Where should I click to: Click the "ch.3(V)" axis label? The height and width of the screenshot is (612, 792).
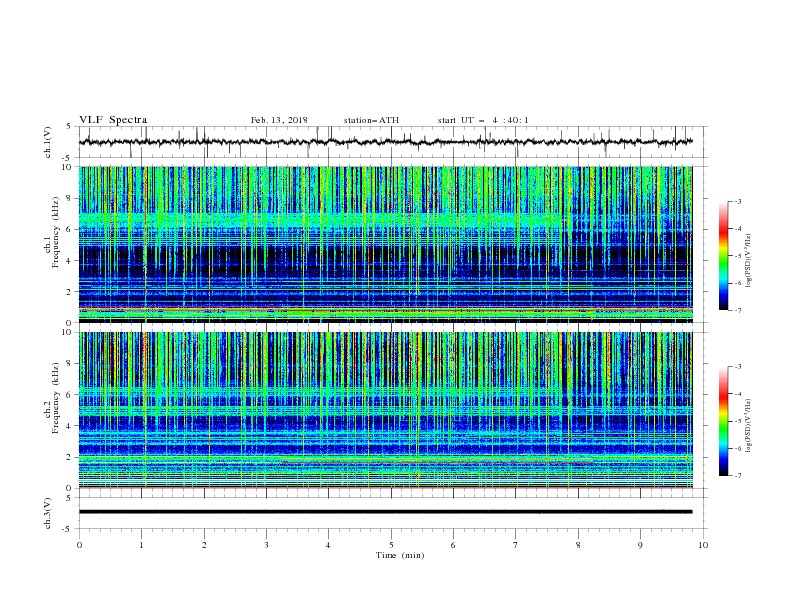(48, 513)
